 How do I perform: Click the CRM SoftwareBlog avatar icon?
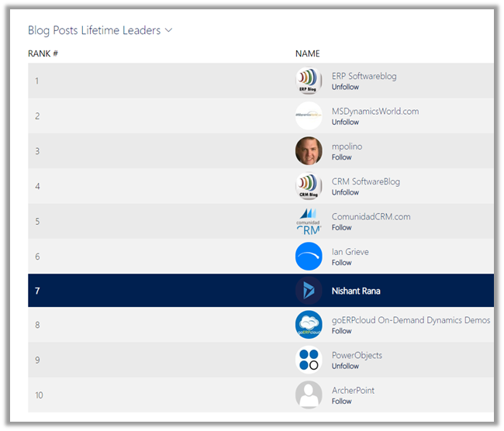(309, 186)
